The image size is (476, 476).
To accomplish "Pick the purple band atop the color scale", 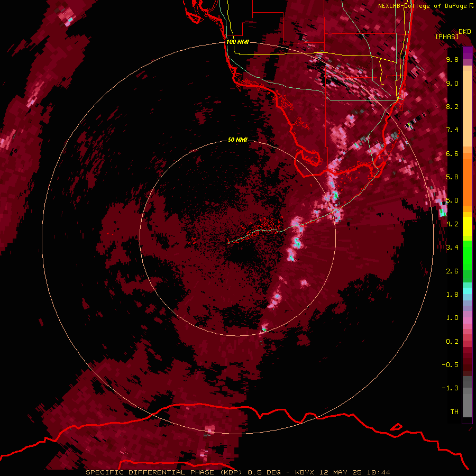I will [x=467, y=53].
